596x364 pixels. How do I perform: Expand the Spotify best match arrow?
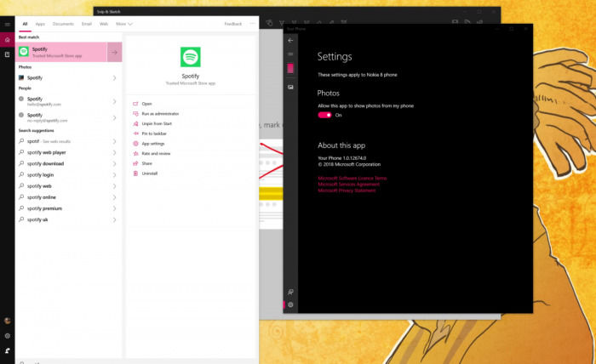tap(114, 52)
